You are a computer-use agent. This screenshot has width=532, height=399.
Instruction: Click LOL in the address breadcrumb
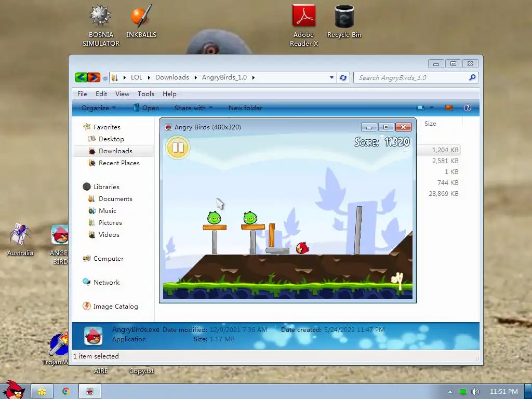(137, 77)
